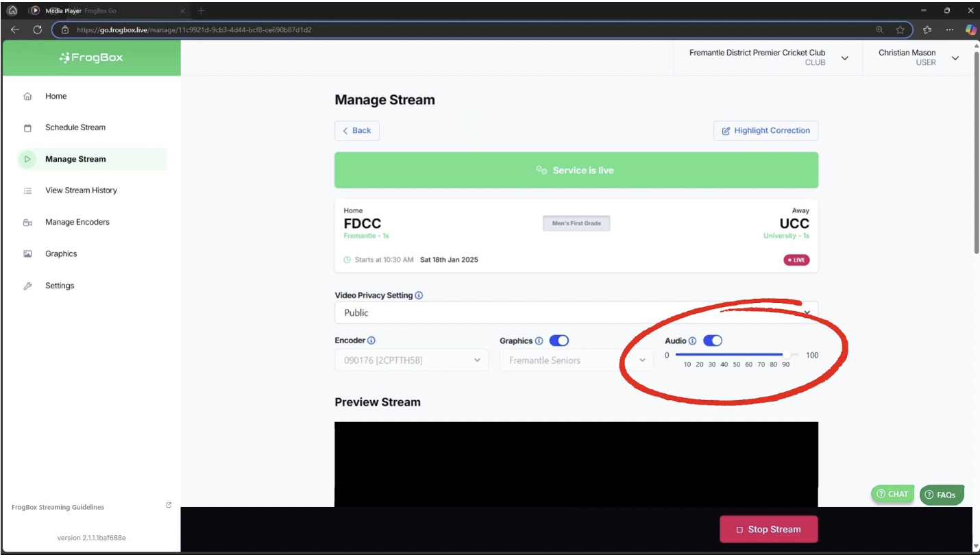Click the green text Fremantle - 1s
Screen dimensions: 980x555
[367, 236]
